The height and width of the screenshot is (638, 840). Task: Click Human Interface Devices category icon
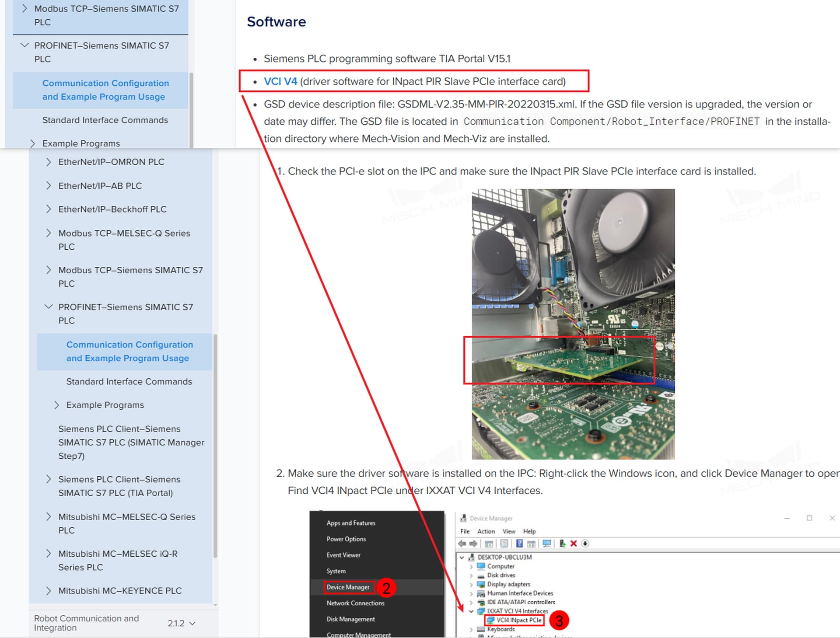481,593
